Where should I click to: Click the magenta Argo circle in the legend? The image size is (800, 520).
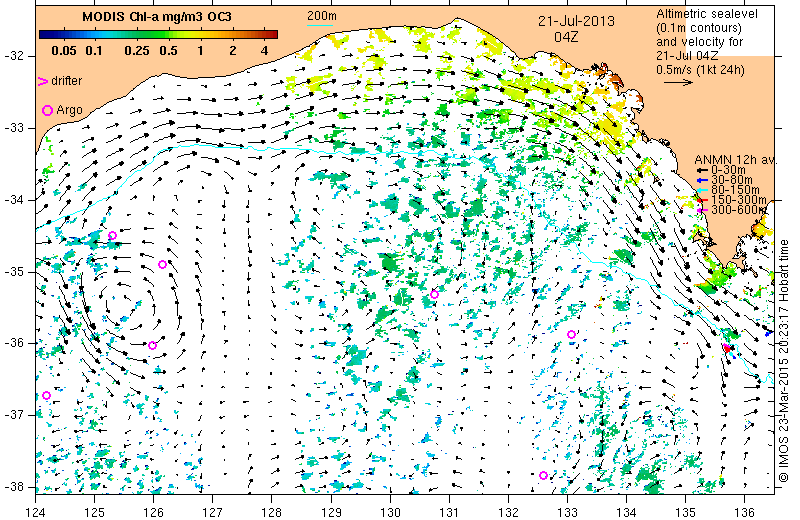[x=47, y=110]
